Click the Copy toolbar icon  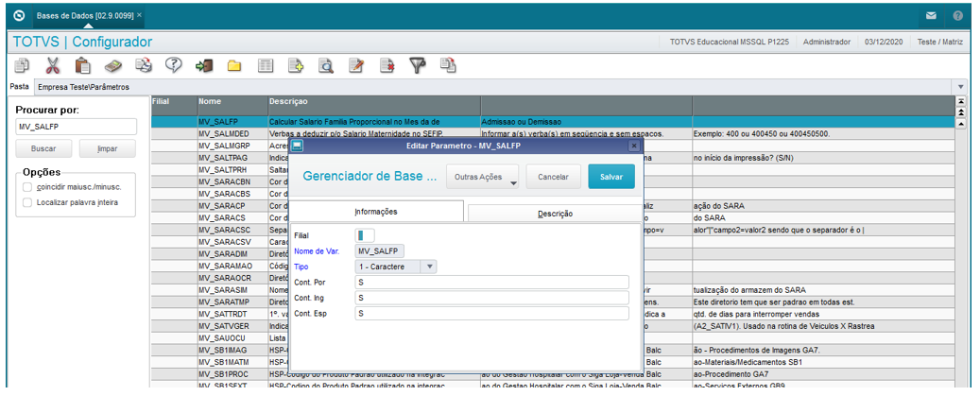(22, 65)
